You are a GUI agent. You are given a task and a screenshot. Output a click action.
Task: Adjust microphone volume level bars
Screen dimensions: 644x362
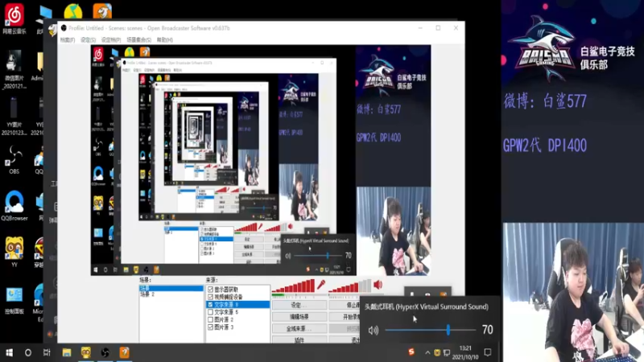tap(294, 286)
